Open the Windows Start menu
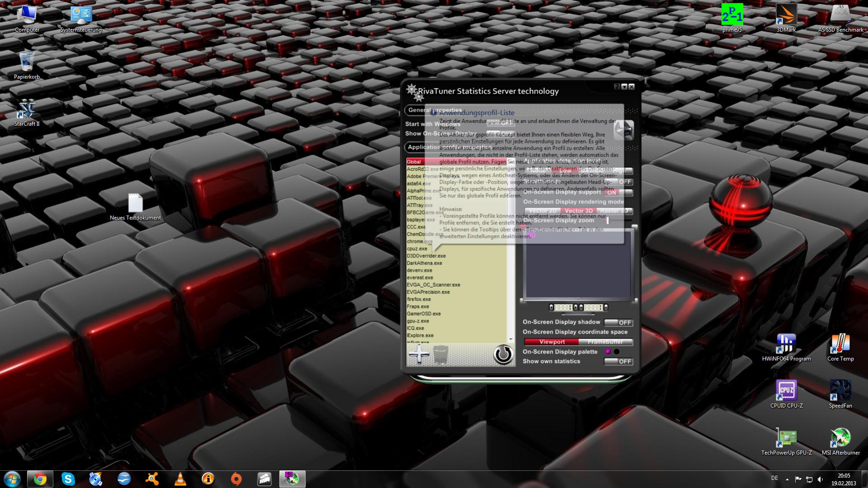The width and height of the screenshot is (868, 488). coord(12,479)
